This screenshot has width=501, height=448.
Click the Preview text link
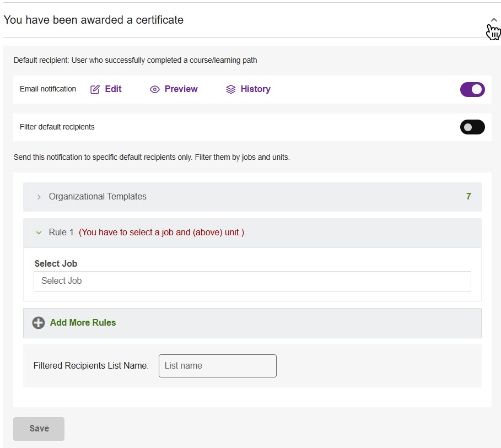(x=181, y=89)
